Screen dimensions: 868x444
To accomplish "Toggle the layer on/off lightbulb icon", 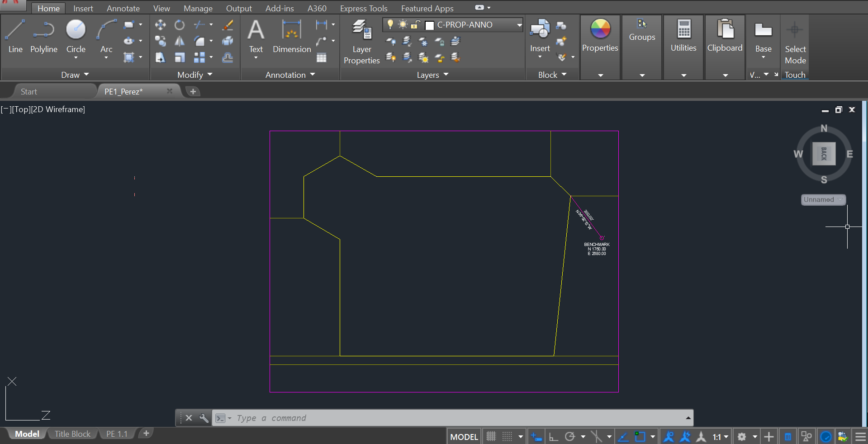I will [x=390, y=24].
